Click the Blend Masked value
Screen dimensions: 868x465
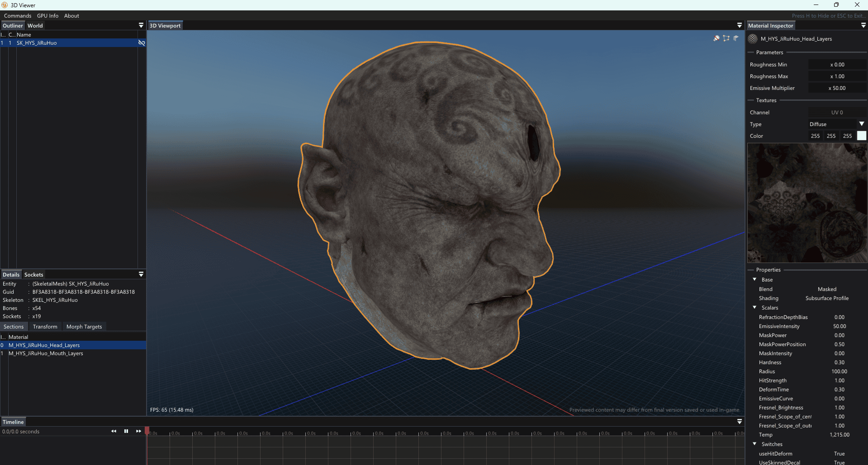(x=827, y=289)
